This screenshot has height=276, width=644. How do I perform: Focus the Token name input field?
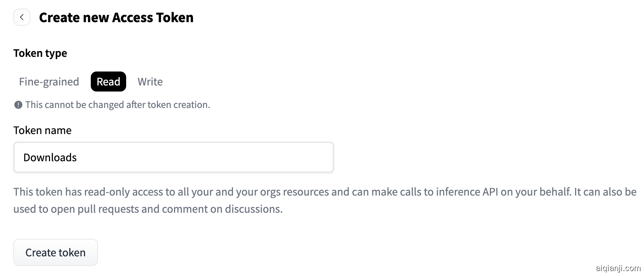coord(174,157)
